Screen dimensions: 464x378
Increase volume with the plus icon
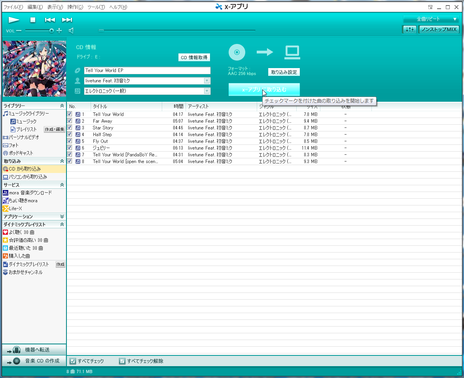(x=59, y=31)
